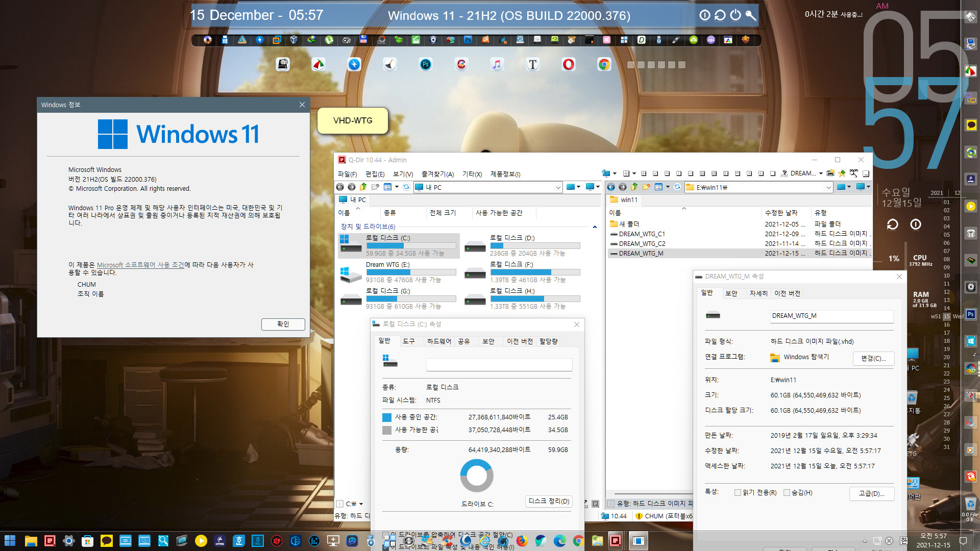The image size is (980, 551).
Task: Expand the left pane address bar dropdown
Action: (558, 187)
